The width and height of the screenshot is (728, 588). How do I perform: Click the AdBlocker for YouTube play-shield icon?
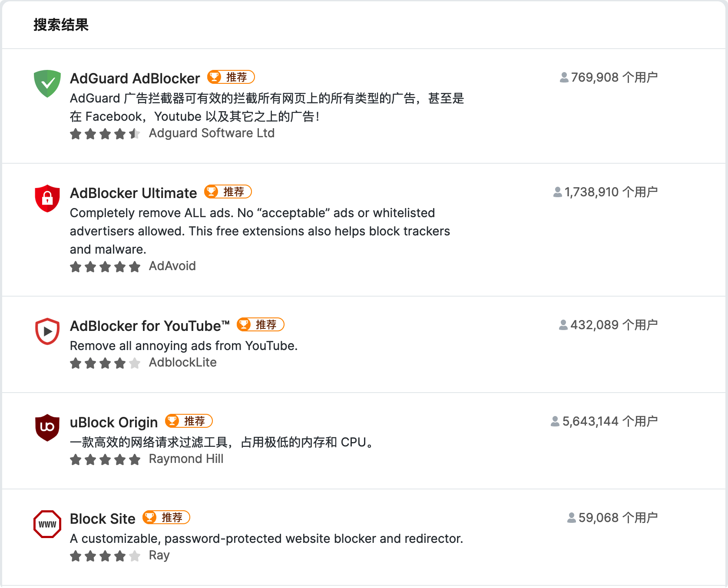[x=47, y=331]
